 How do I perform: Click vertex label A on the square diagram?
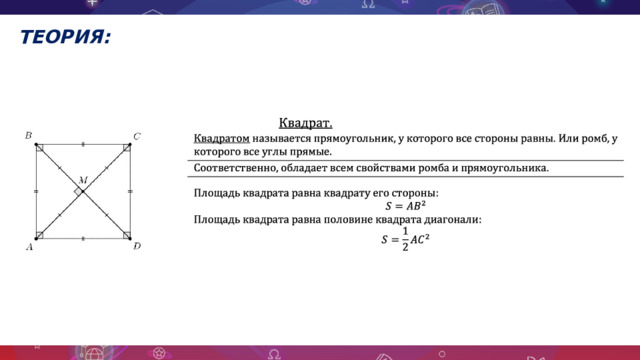[29, 247]
